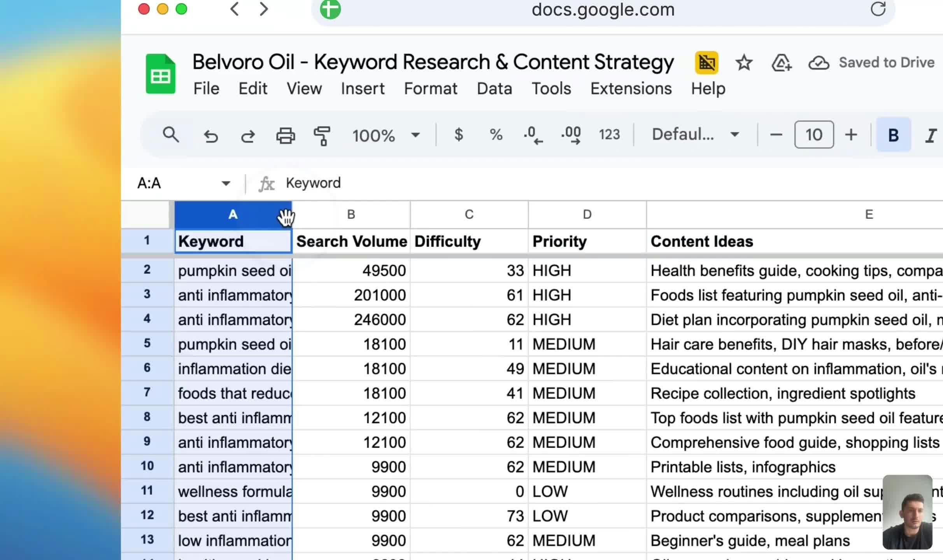Viewport: 943px width, 560px height.
Task: Open the Edit menu
Action: tap(253, 89)
